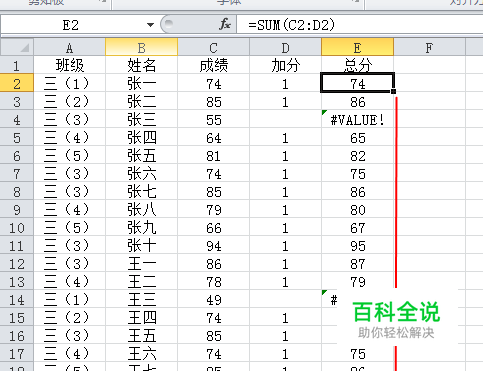The image size is (483, 371).
Task: Click the 班级 header cell
Action: [x=69, y=65]
